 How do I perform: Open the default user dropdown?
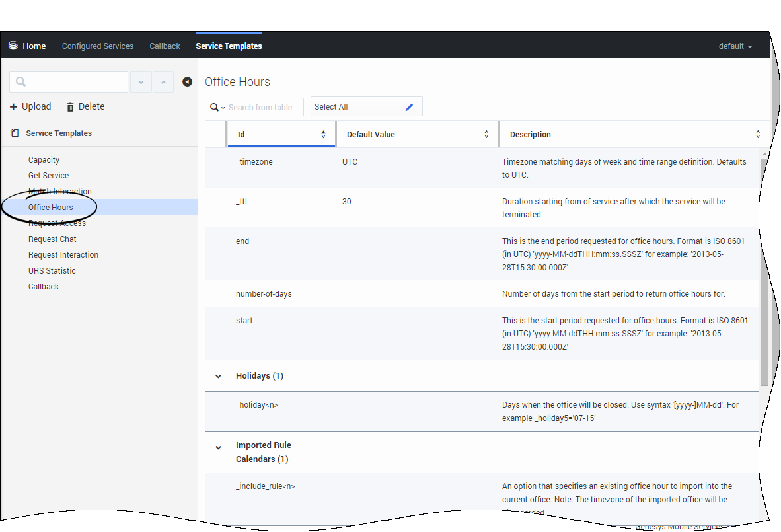coord(735,46)
